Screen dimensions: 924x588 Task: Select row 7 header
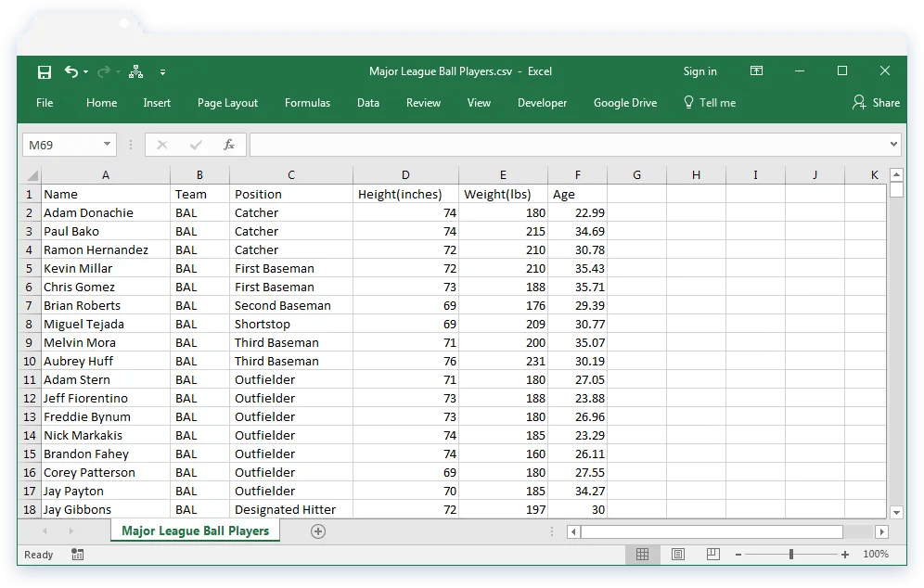pyautogui.click(x=29, y=306)
